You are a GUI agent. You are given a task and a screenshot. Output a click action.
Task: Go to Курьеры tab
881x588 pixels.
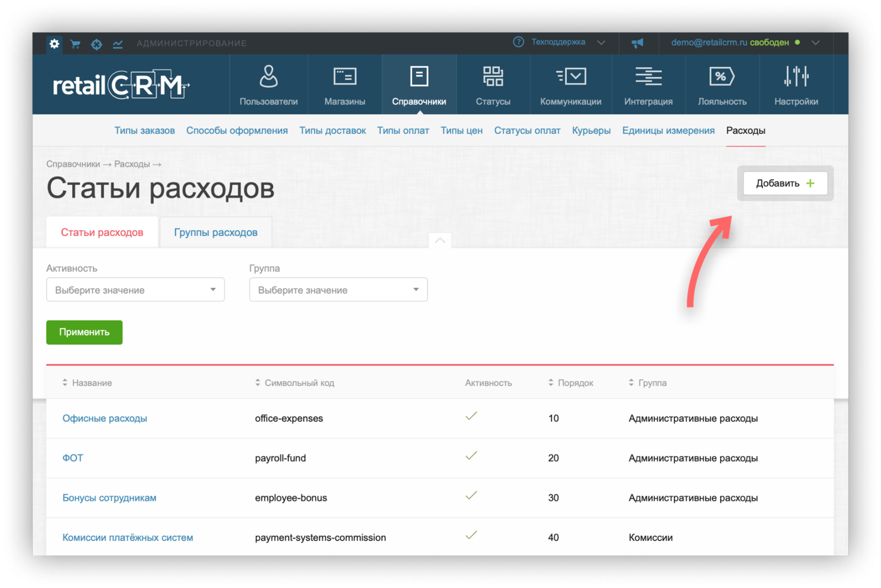coord(591,130)
